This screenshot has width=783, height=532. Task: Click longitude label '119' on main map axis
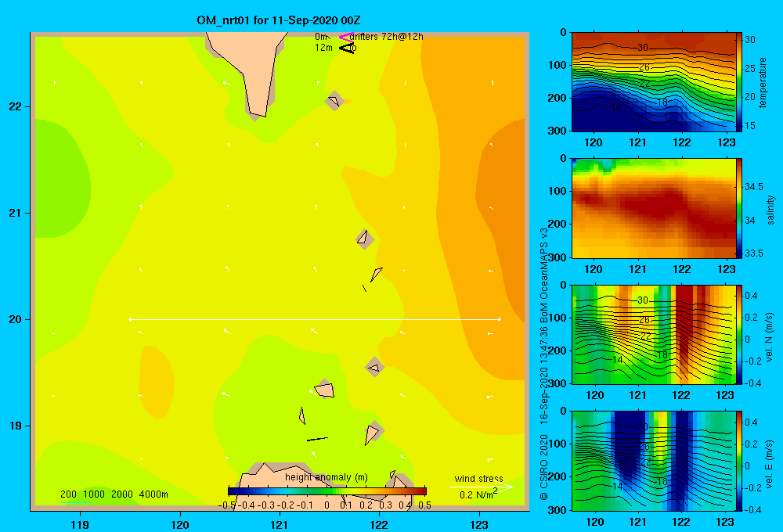pos(80,524)
